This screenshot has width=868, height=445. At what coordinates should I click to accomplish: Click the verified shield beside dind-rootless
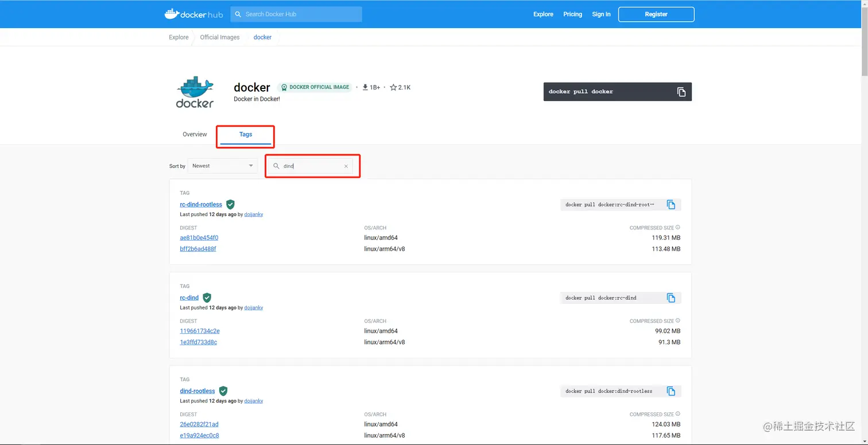(x=223, y=391)
